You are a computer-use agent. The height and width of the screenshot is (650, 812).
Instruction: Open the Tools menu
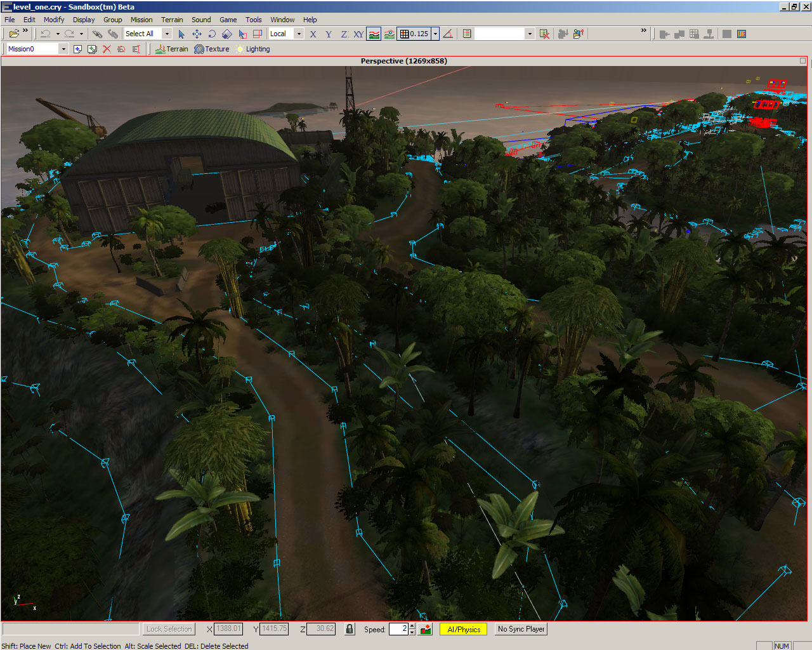point(254,20)
